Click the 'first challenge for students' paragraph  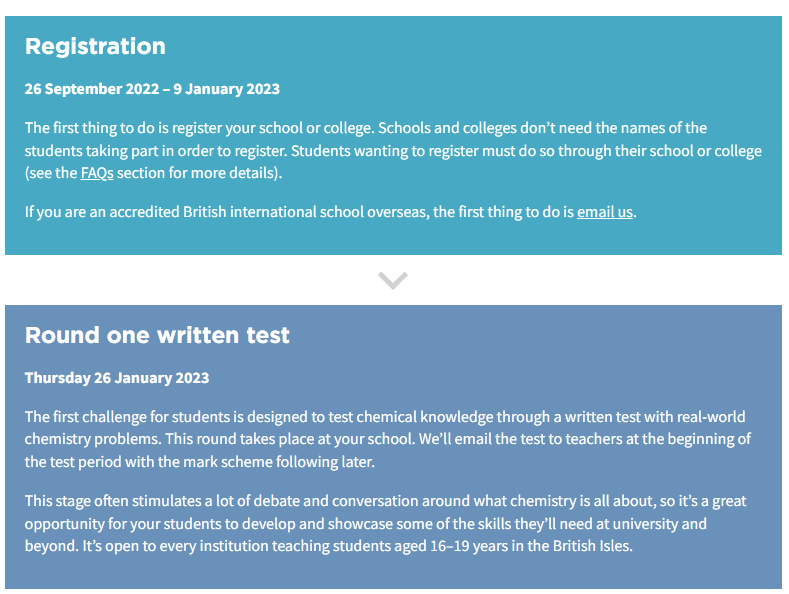[x=387, y=439]
